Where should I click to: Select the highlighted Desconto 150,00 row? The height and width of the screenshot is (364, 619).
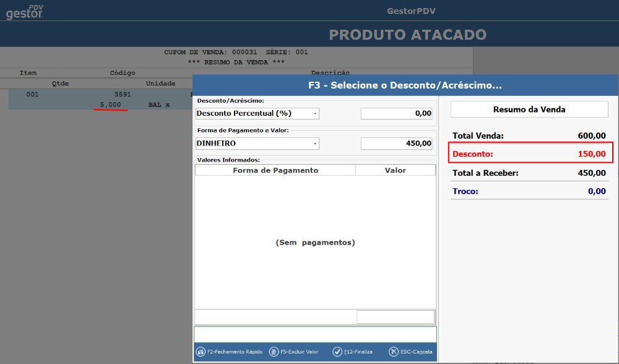(x=529, y=154)
